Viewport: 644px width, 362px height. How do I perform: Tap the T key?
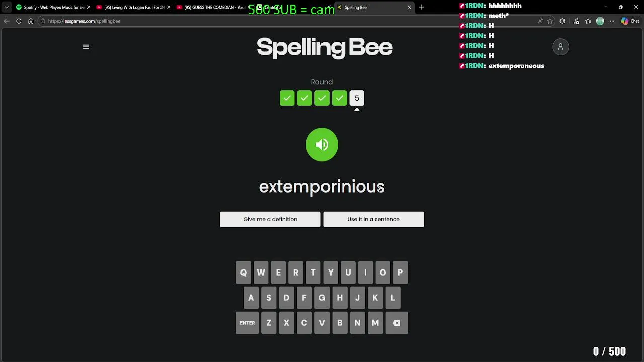tap(313, 273)
